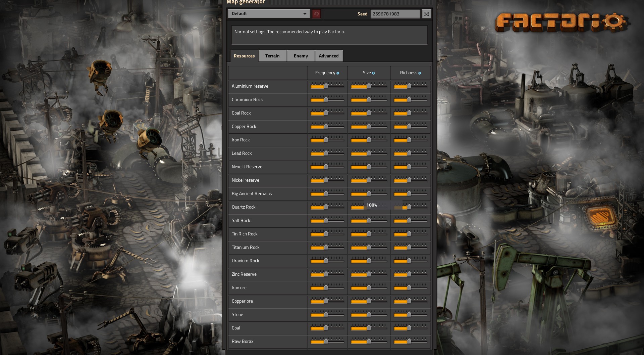Click the Iron ore frequency slider

[327, 288]
